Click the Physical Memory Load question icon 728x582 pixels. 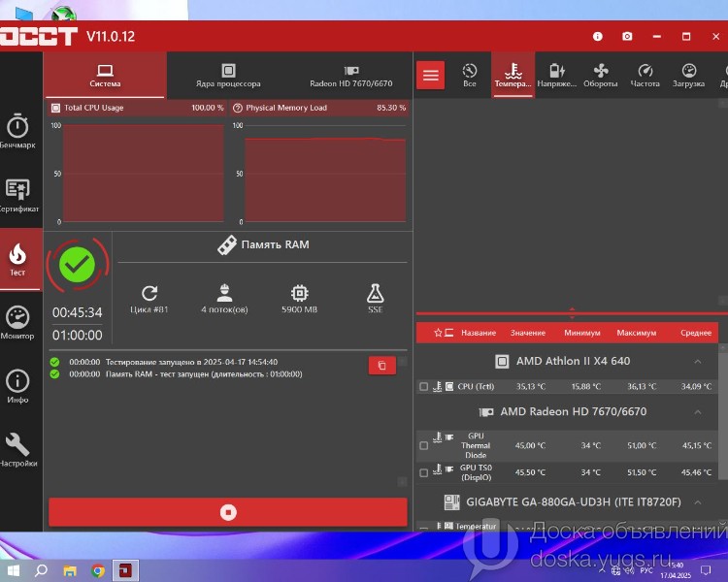tap(238, 108)
